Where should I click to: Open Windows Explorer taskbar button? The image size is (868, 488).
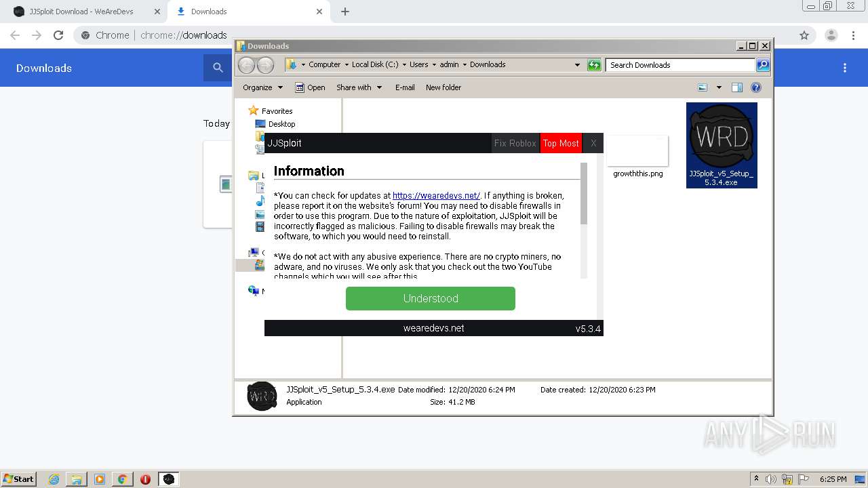[x=77, y=479]
